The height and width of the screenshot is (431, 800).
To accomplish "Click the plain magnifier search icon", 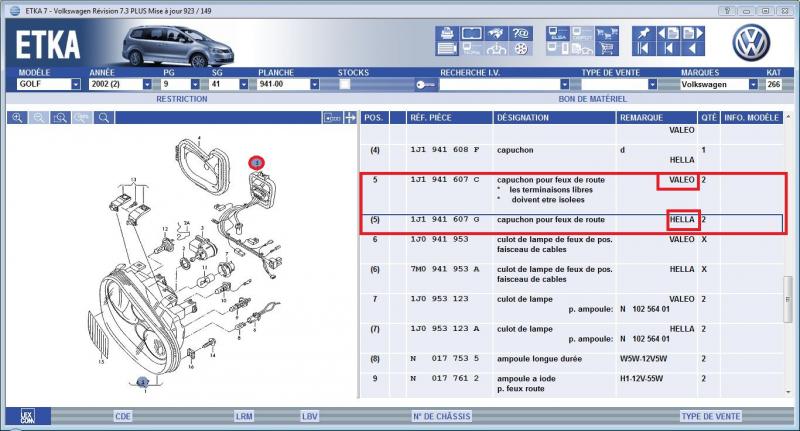I will [x=104, y=118].
